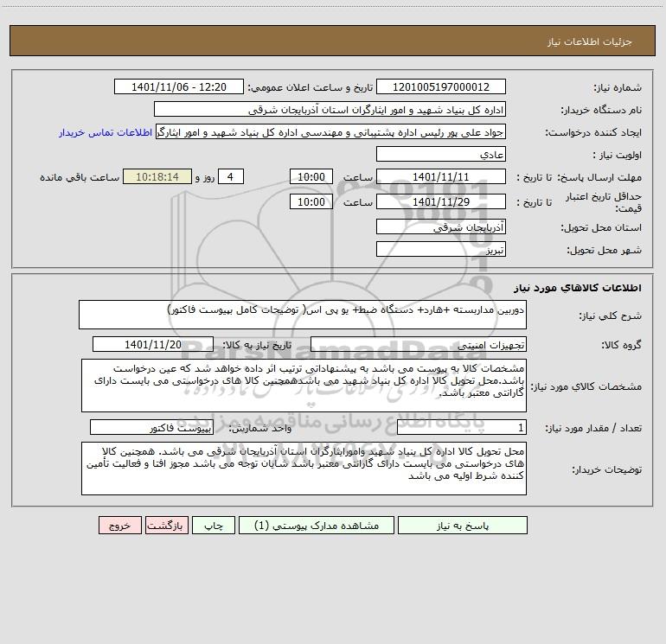Viewport: 666px width, 644px height.
Task: Click the remaining days field showing 4
Action: (231, 177)
